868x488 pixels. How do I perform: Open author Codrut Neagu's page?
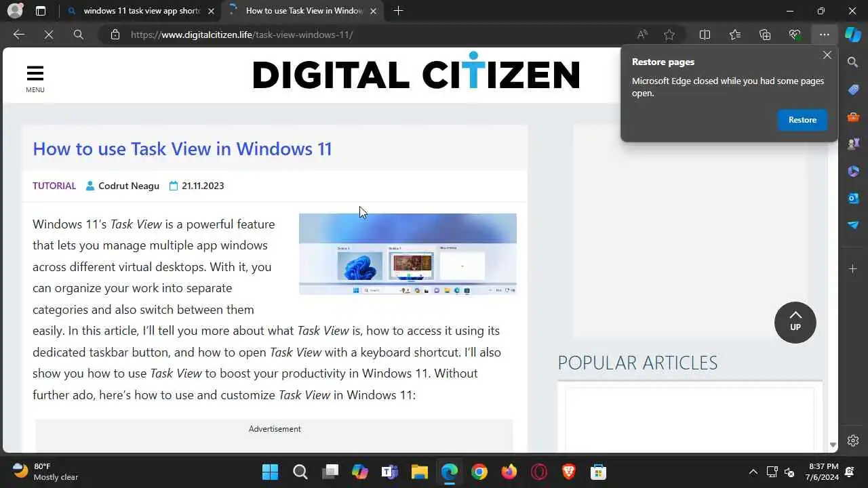pyautogui.click(x=129, y=186)
